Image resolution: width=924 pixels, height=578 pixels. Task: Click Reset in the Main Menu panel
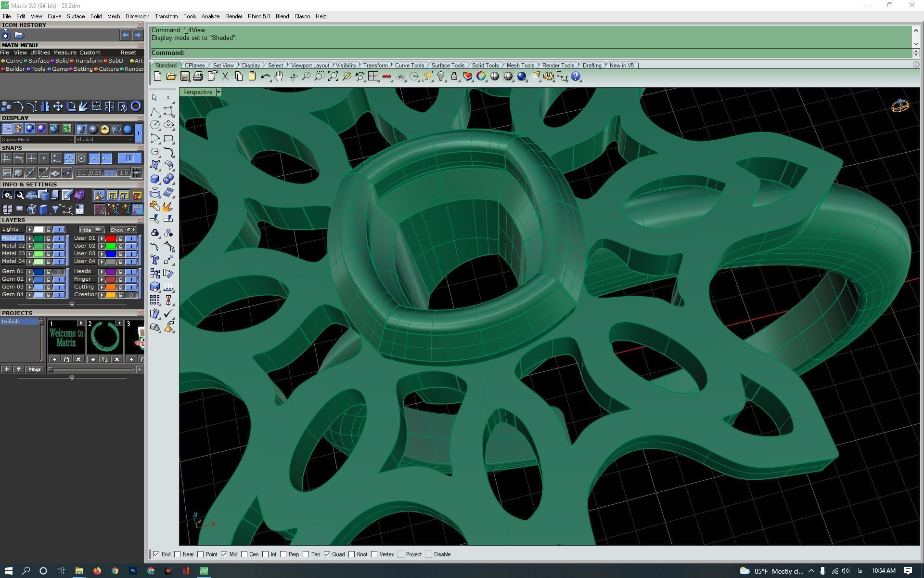point(128,53)
